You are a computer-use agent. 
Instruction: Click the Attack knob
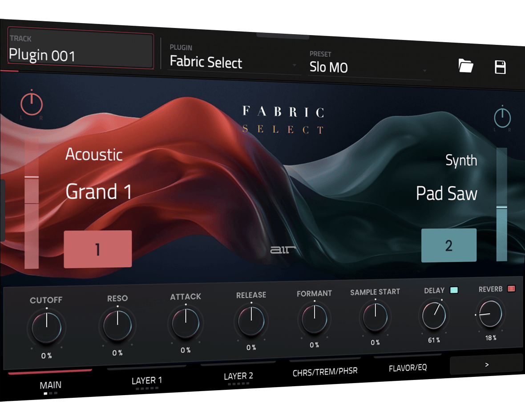(x=186, y=323)
